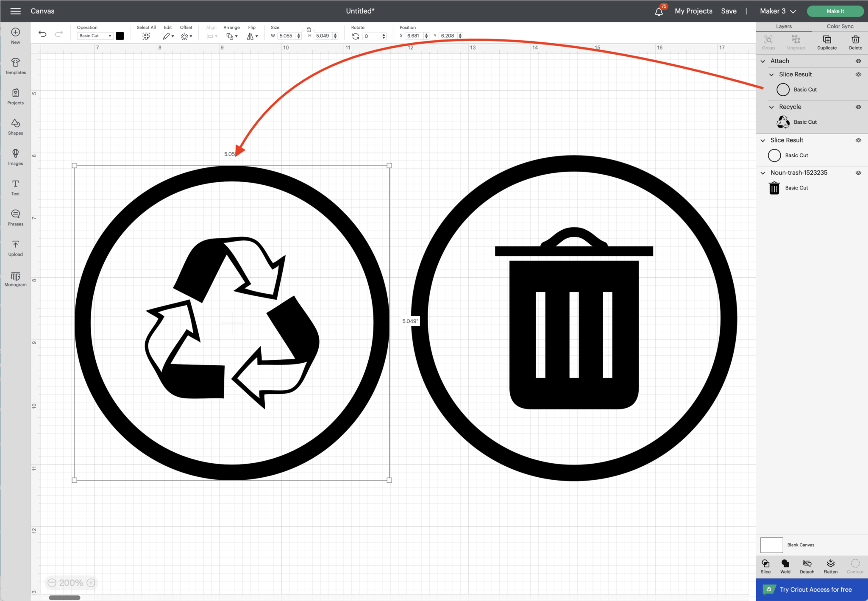The image size is (868, 601).
Task: Click the Slice tool button
Action: (x=765, y=566)
